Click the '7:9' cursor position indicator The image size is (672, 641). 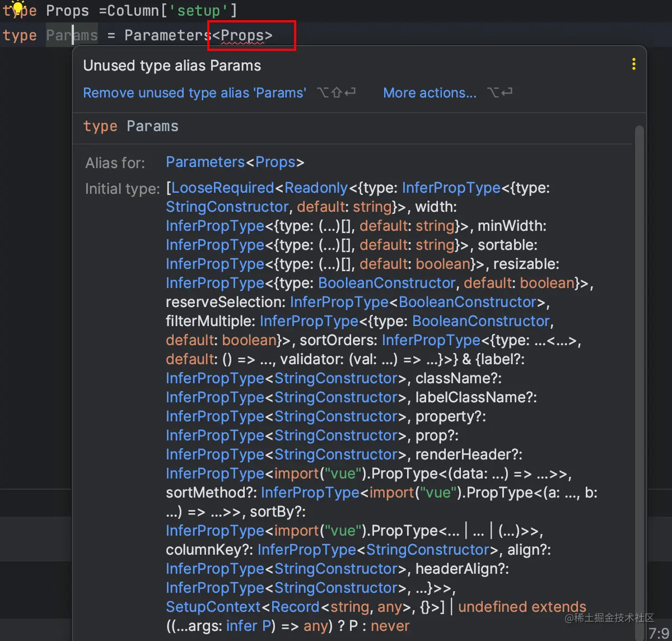click(659, 633)
